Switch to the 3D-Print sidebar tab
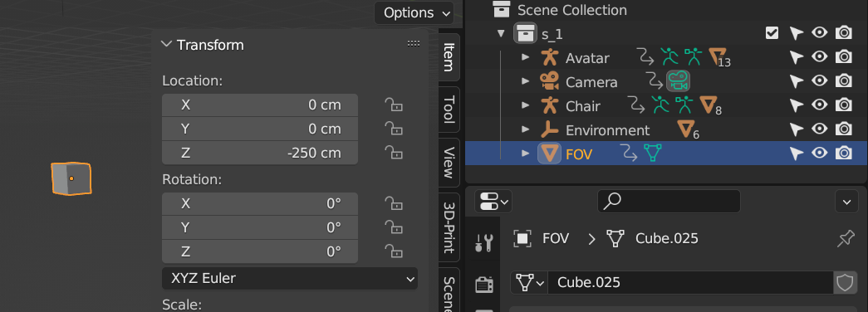This screenshot has height=312, width=868. pos(449,227)
